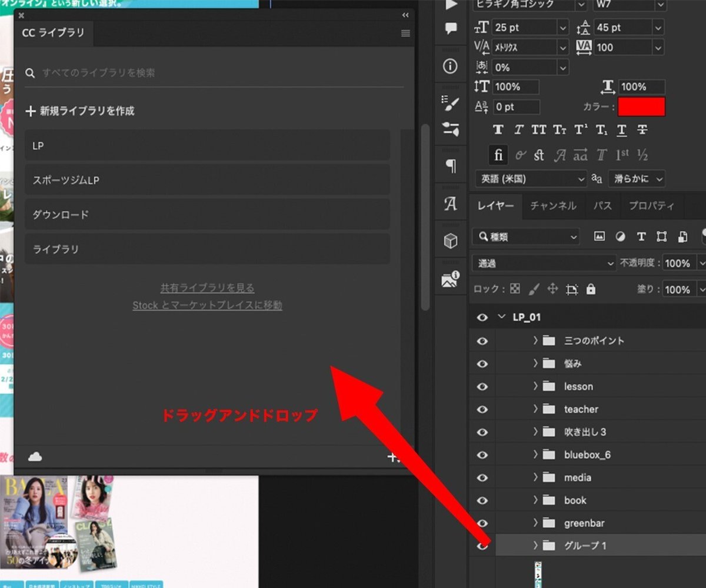
Task: Open CC Libraries panel hamburger menu
Action: click(405, 34)
